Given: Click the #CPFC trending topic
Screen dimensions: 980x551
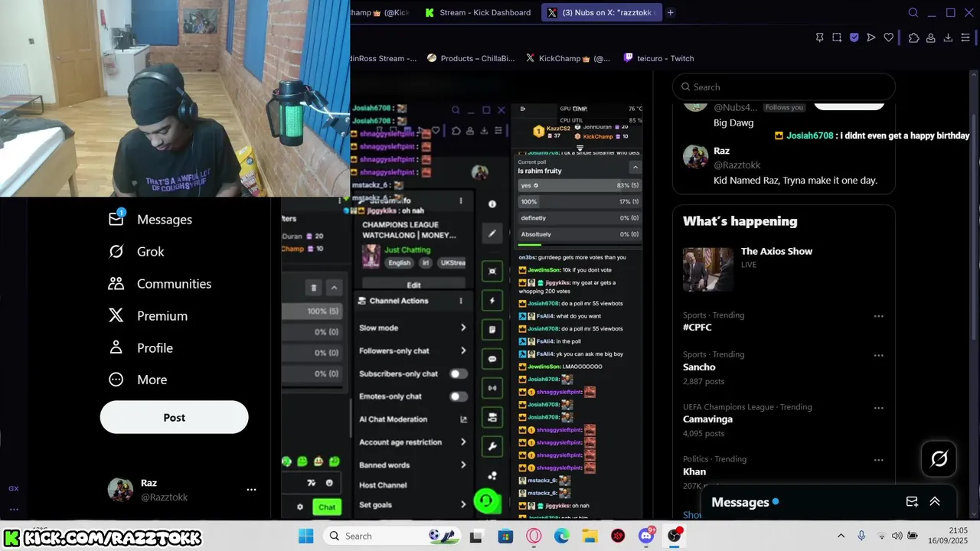Looking at the screenshot, I should click(697, 328).
